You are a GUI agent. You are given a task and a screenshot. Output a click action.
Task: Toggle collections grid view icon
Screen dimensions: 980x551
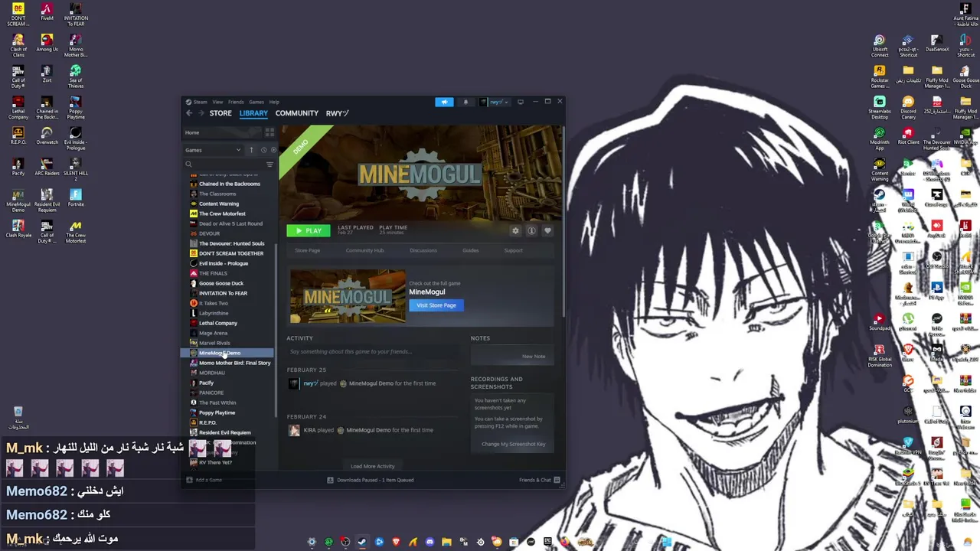click(x=269, y=132)
